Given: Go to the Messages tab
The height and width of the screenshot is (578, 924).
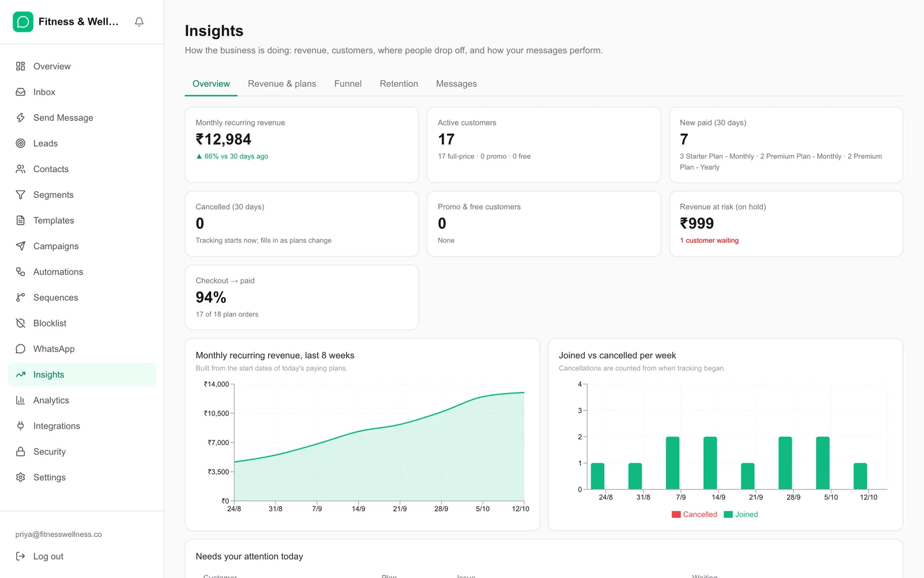Looking at the screenshot, I should [x=456, y=84].
